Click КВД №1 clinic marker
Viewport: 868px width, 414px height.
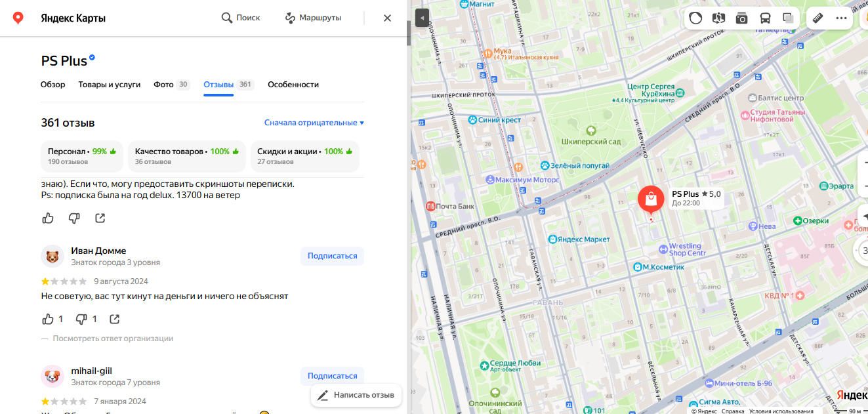[x=801, y=296]
